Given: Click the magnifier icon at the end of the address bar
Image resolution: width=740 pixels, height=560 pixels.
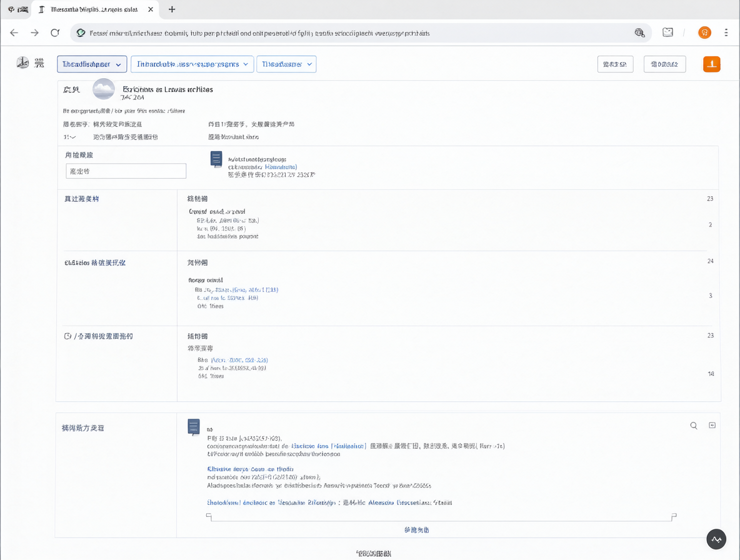Looking at the screenshot, I should tap(639, 32).
